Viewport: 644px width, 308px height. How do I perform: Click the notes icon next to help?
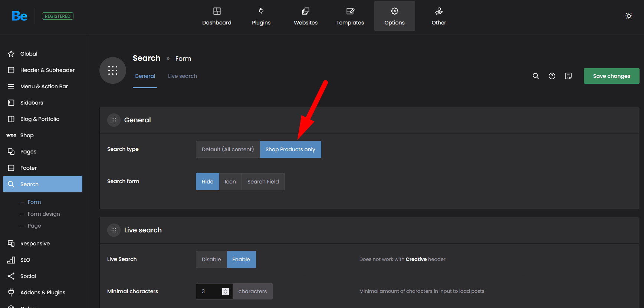pos(568,76)
